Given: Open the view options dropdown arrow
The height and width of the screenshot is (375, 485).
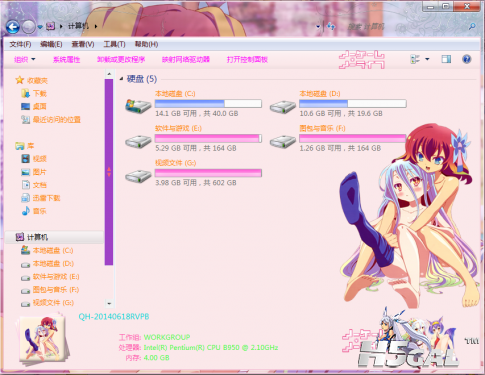Looking at the screenshot, I should (427, 59).
